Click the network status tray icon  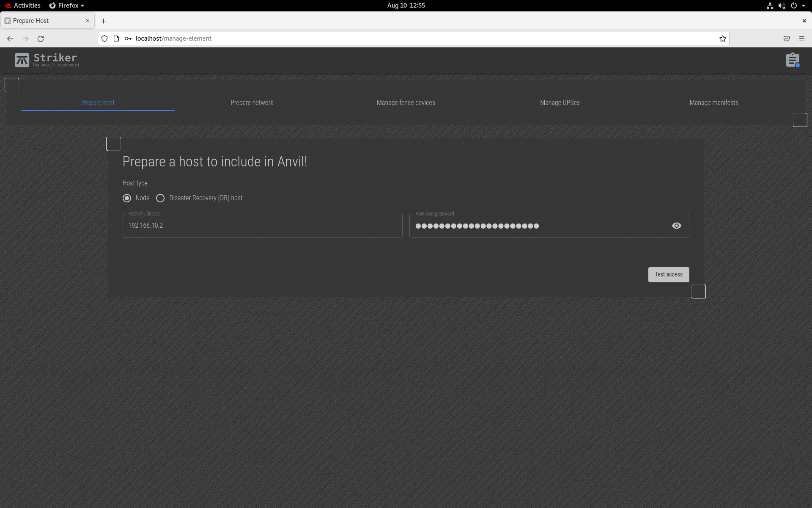click(x=770, y=6)
